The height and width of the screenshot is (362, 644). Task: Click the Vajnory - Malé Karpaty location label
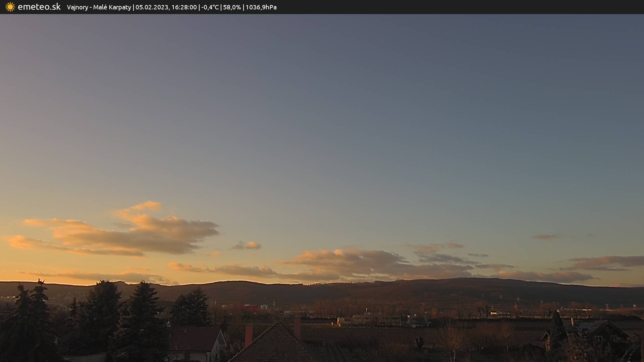(99, 7)
